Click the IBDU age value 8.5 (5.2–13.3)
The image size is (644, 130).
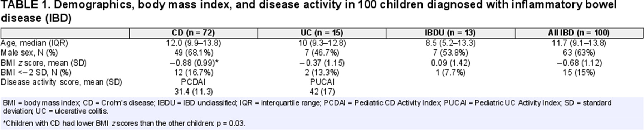[450, 43]
